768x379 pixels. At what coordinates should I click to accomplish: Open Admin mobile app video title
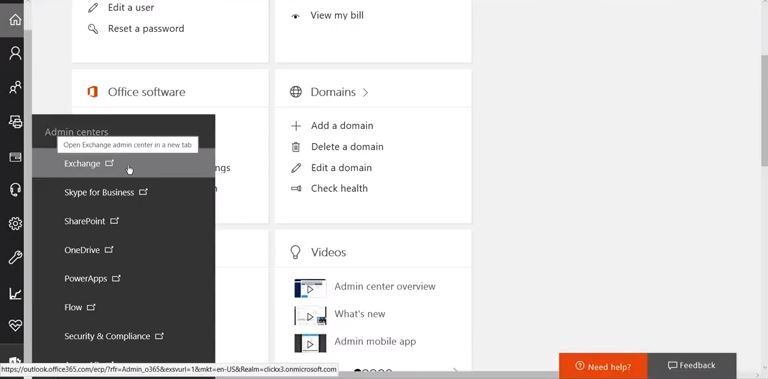click(x=375, y=341)
